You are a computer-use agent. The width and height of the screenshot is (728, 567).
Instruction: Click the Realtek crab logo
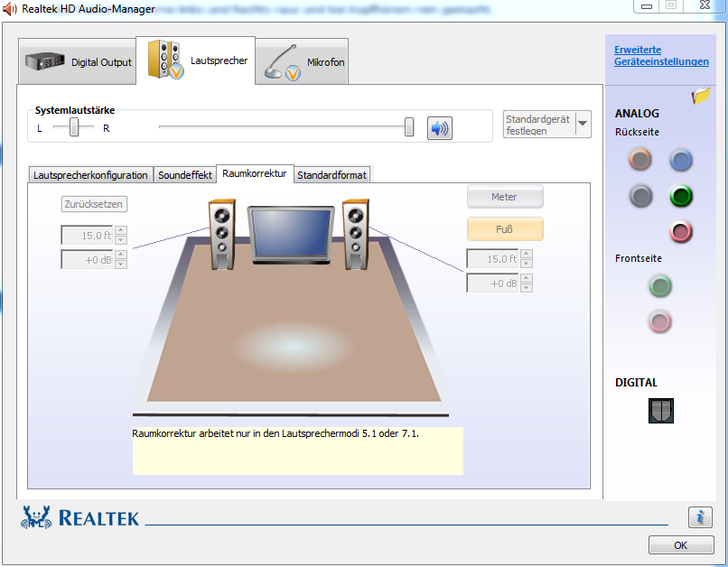(36, 516)
